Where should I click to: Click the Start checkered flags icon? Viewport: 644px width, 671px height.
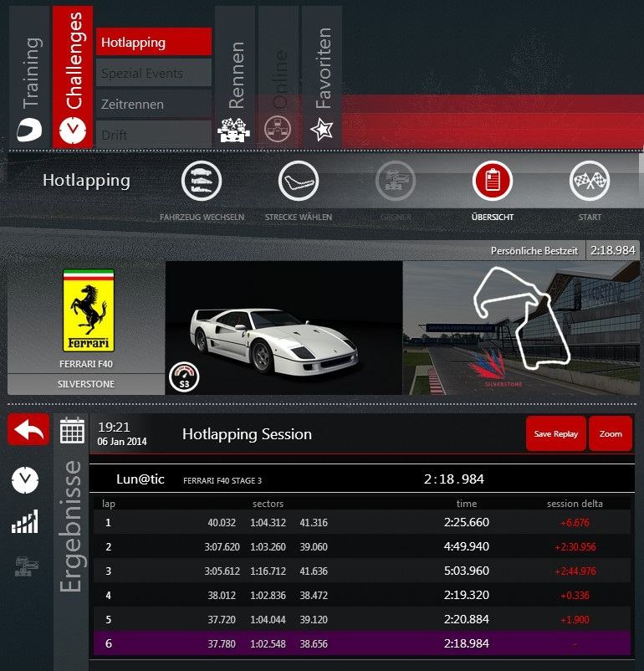[590, 181]
